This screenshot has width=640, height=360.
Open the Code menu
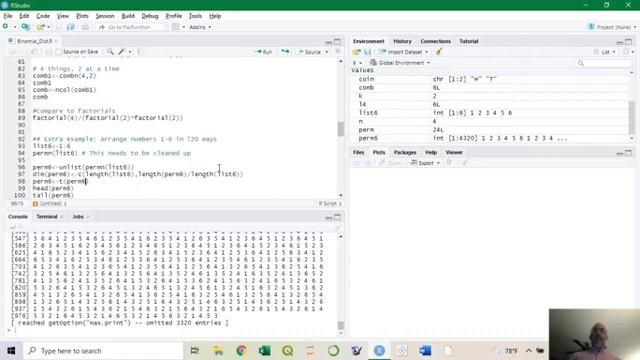click(43, 16)
